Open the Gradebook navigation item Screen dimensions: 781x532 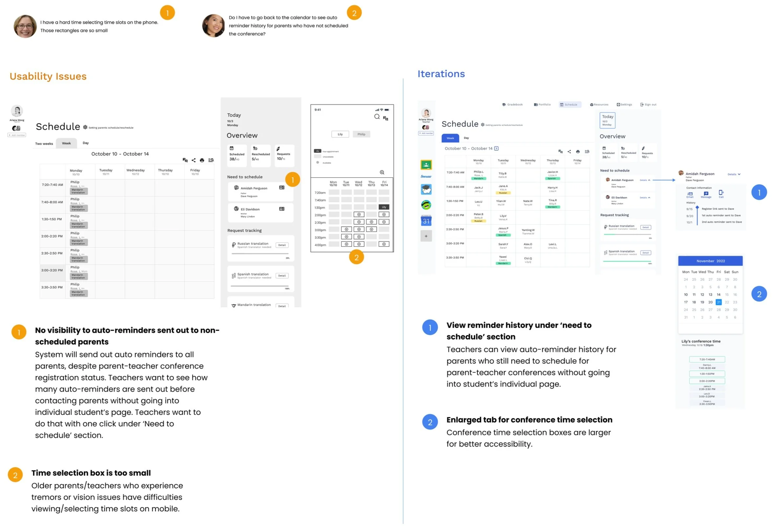(512, 104)
